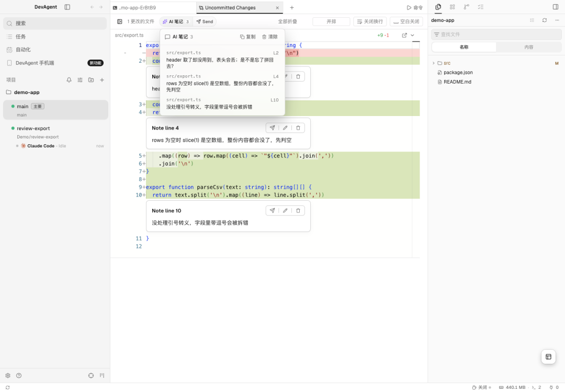565x392 pixels.
Task: Select the 内容 search tab
Action: 528,47
